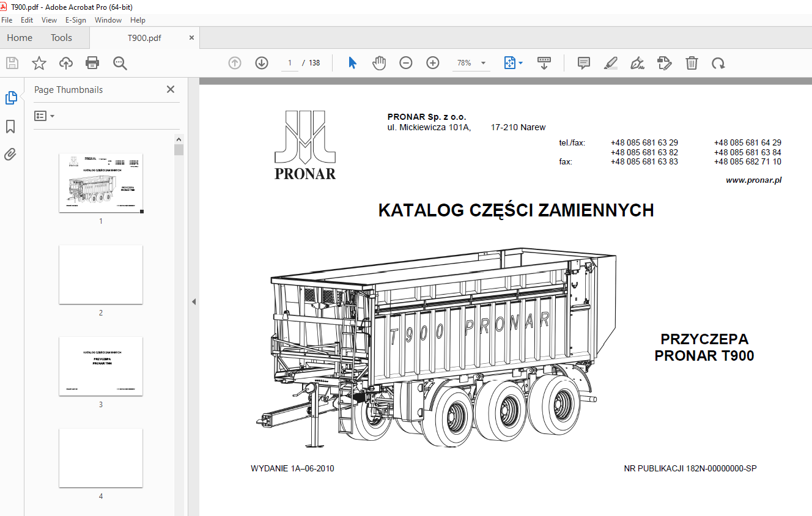Click the KATALOG CZĘŚCI ZAMIENNYCH heading
The height and width of the screenshot is (516, 812).
[x=516, y=210]
